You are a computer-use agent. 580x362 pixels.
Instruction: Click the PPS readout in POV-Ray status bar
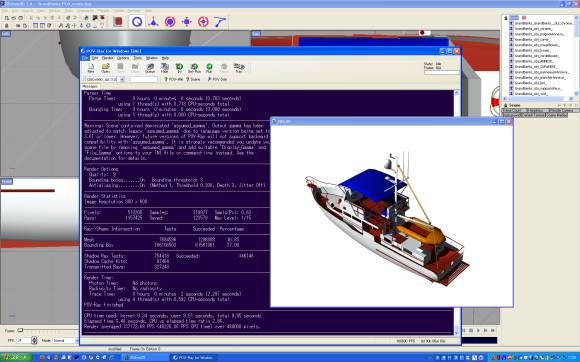pos(405,341)
